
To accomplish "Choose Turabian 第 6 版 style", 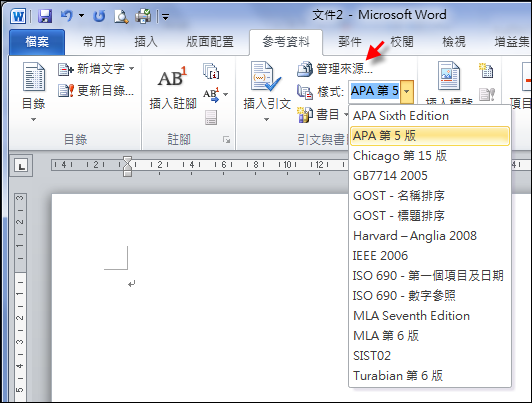I will pyautogui.click(x=430, y=376).
